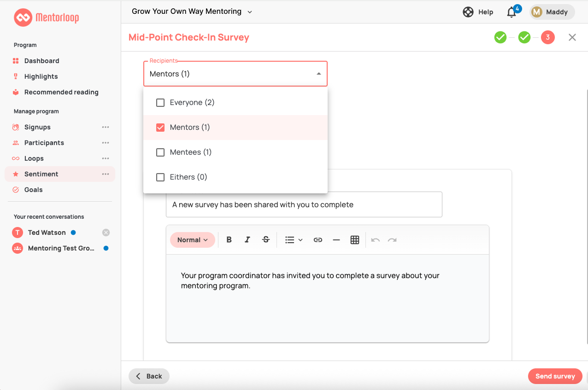Dismiss Ted Watson conversation with x icon
This screenshot has width=588, height=390.
106,233
